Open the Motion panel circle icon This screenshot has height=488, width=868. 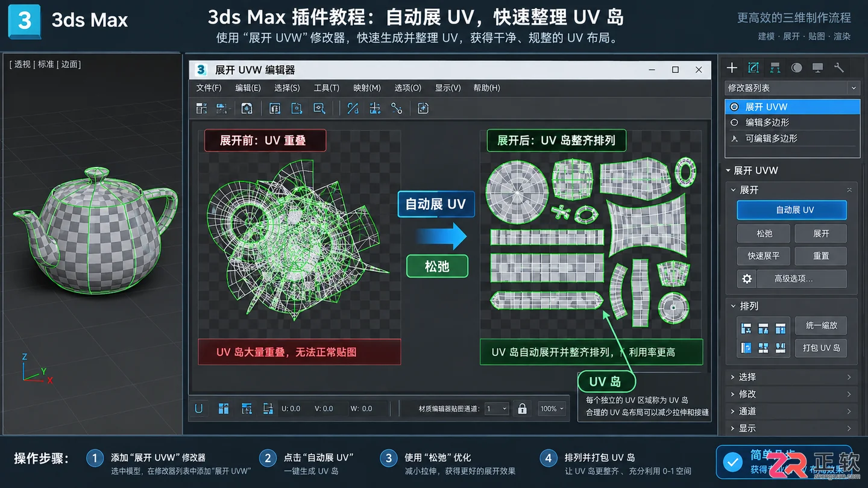pos(796,67)
